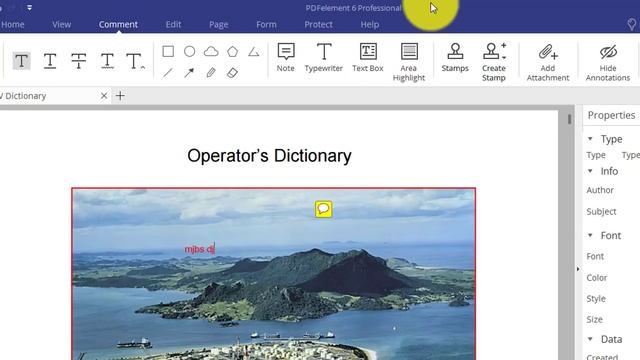Collapse the Data section in Properties

[590, 339]
